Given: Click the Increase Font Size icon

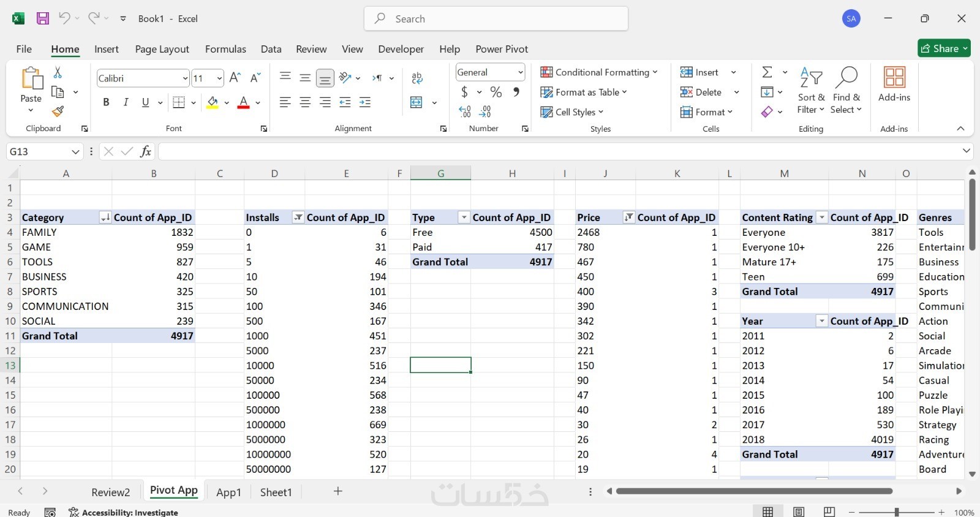Looking at the screenshot, I should pyautogui.click(x=235, y=78).
